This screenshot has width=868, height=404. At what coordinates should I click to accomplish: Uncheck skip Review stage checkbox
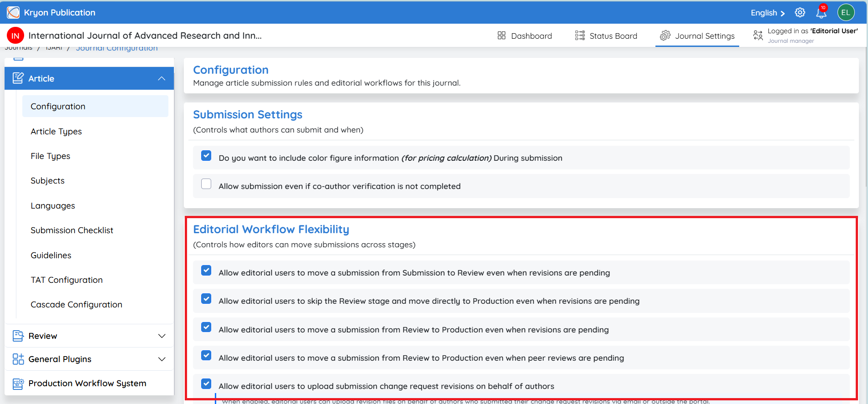pyautogui.click(x=206, y=299)
